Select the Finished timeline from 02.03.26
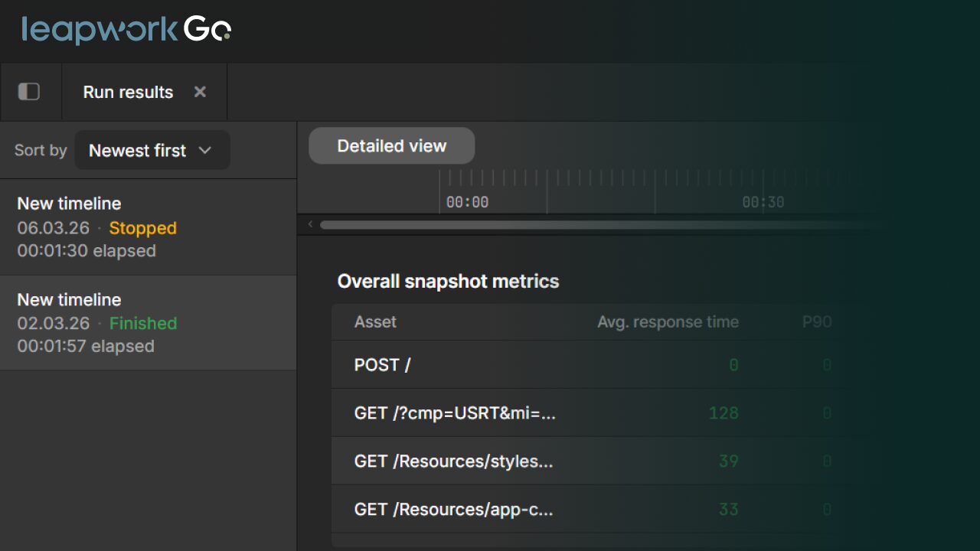 148,323
